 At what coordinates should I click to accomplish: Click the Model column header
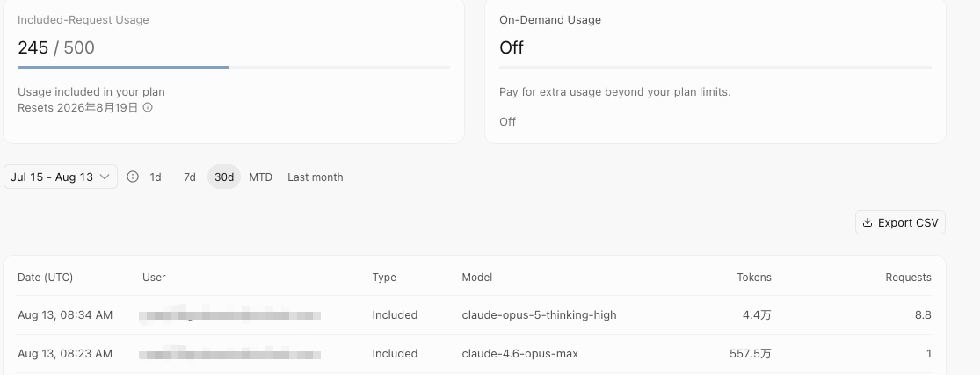click(477, 277)
